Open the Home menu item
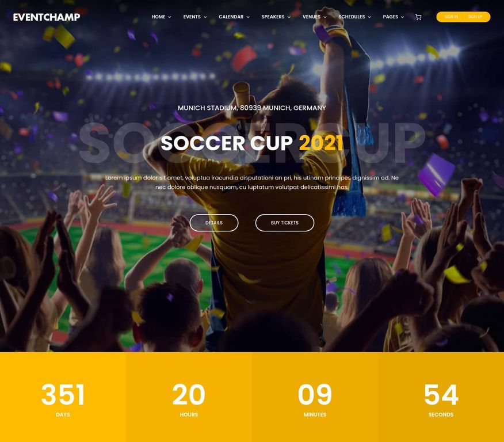Image resolution: width=504 pixels, height=442 pixels. click(158, 17)
